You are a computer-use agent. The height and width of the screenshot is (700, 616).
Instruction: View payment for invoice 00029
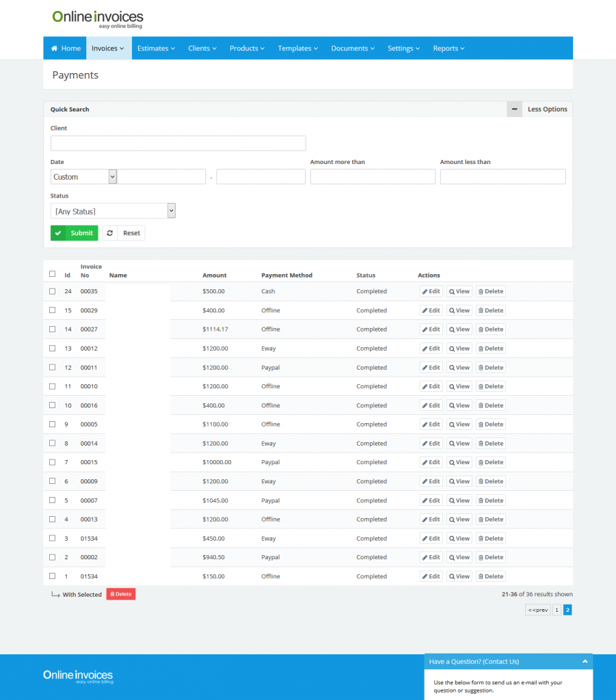pos(459,310)
